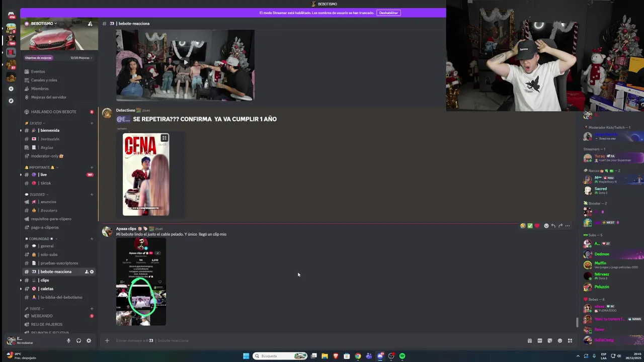644x362 pixels.
Task: Add a channel to the DISCORD category
Action: tap(92, 195)
